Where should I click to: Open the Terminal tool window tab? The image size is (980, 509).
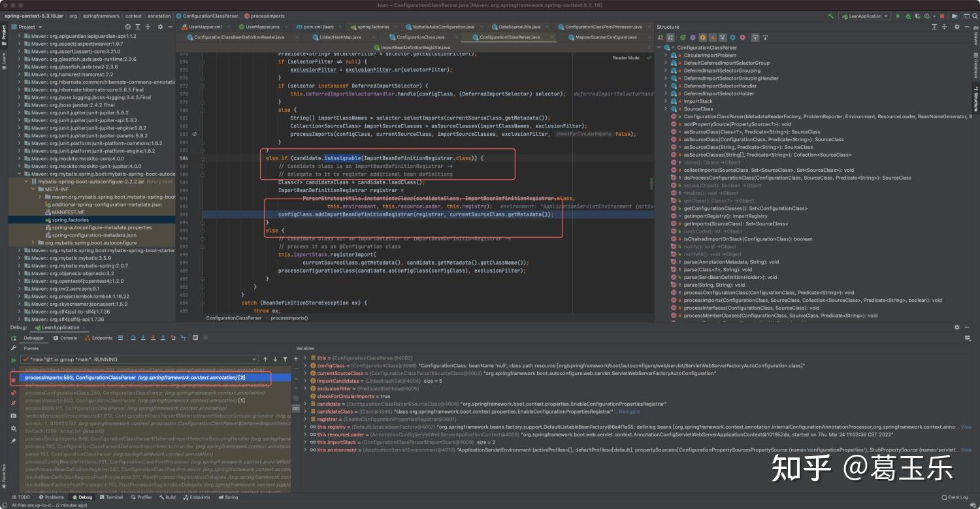[x=110, y=497]
